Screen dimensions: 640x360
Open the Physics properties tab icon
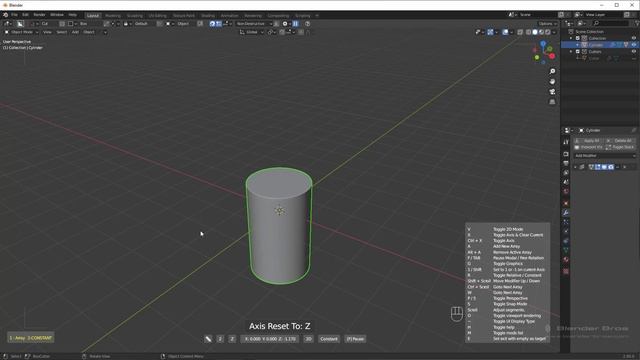coord(566,231)
